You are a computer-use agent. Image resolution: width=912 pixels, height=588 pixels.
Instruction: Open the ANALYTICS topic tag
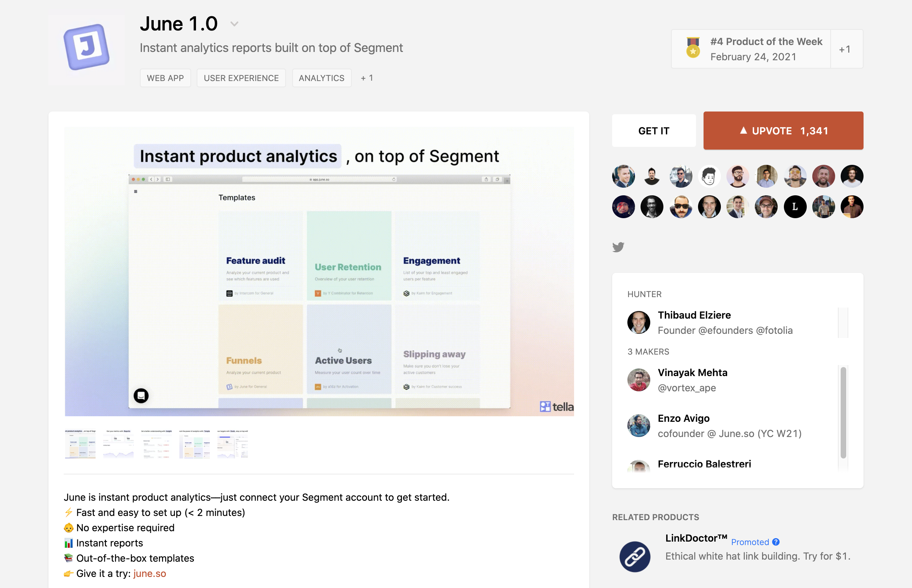(x=321, y=78)
